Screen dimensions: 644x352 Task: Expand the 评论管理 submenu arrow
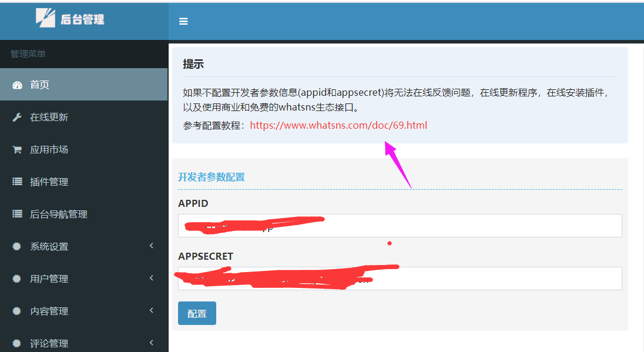pos(151,343)
